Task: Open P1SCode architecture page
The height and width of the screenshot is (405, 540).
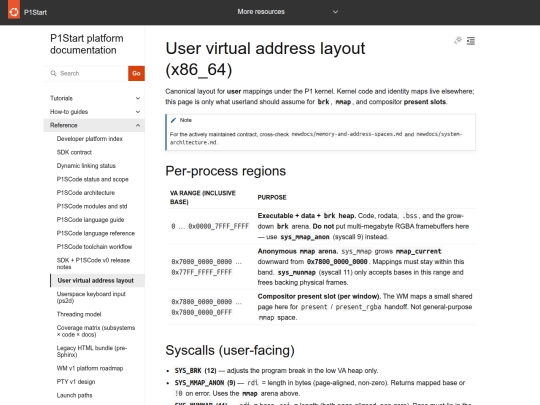Action: pos(86,193)
